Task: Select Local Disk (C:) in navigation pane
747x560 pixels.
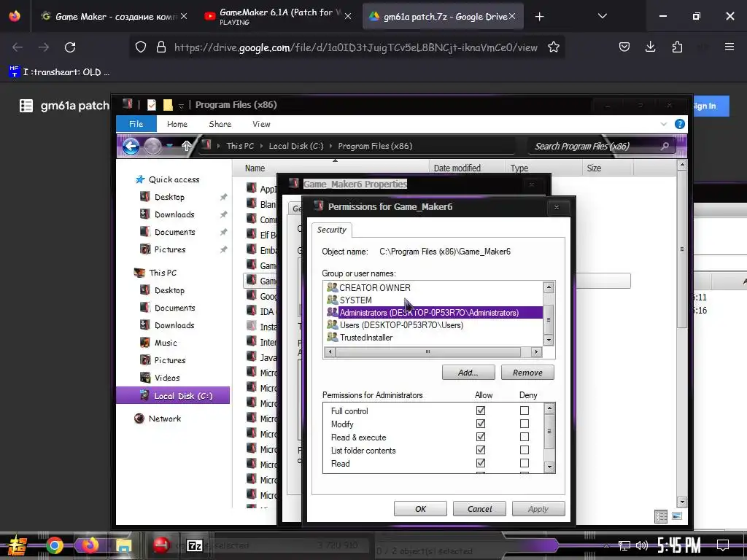Action: pos(173,395)
